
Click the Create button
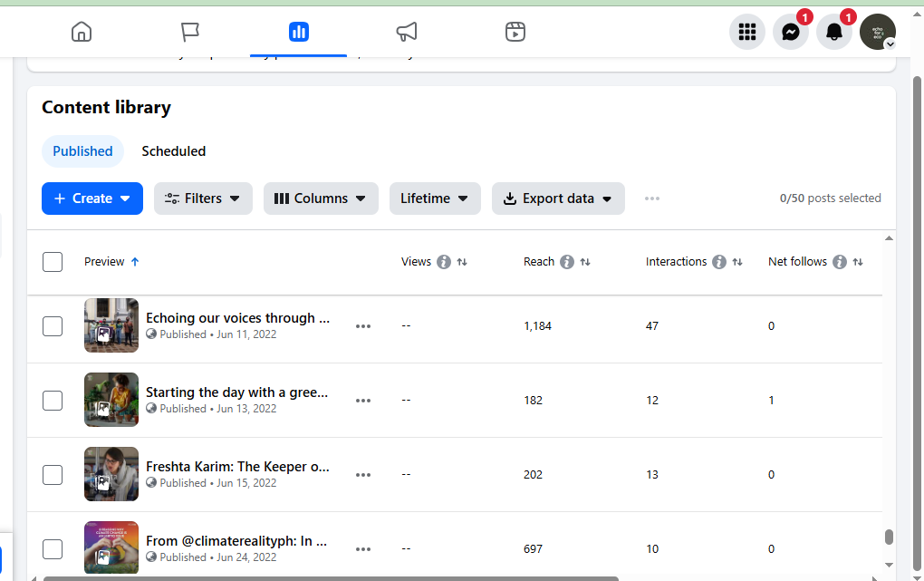coord(92,199)
